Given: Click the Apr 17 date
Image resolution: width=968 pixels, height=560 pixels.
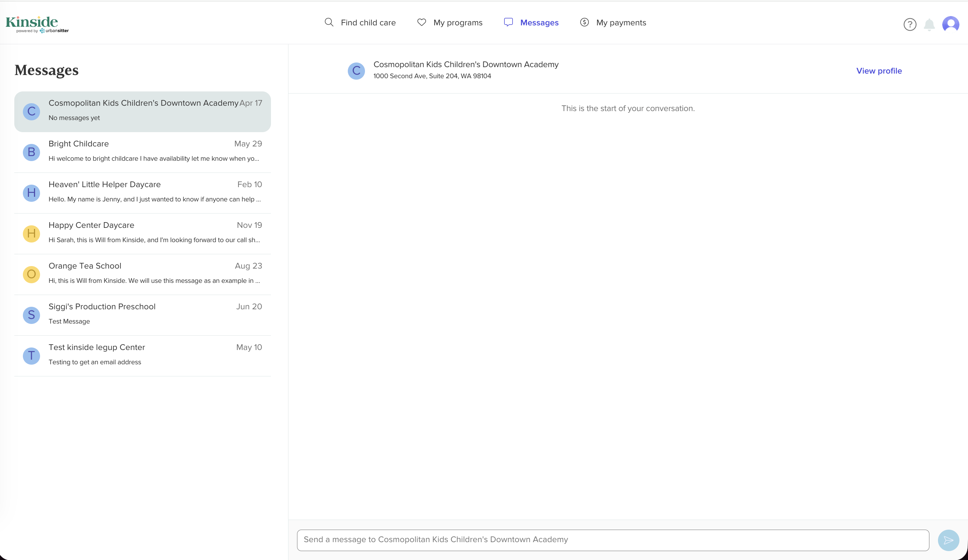Looking at the screenshot, I should tap(251, 103).
